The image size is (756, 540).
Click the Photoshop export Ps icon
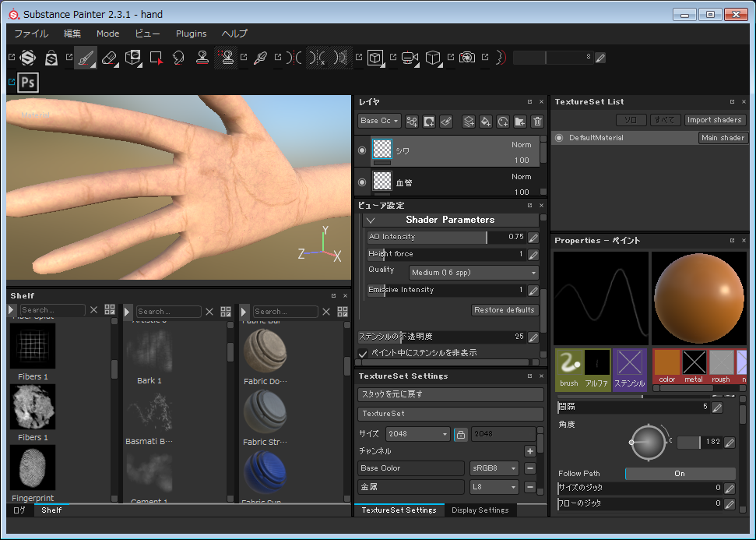click(x=28, y=83)
